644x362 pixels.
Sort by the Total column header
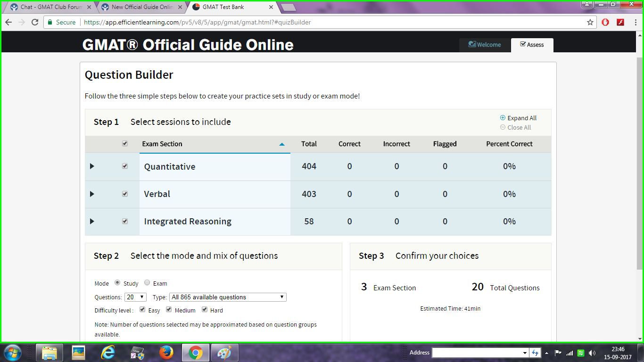[309, 144]
